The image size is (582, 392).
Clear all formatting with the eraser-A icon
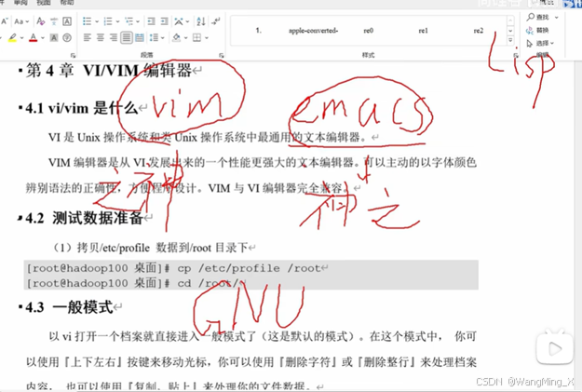pyautogui.click(x=41, y=21)
